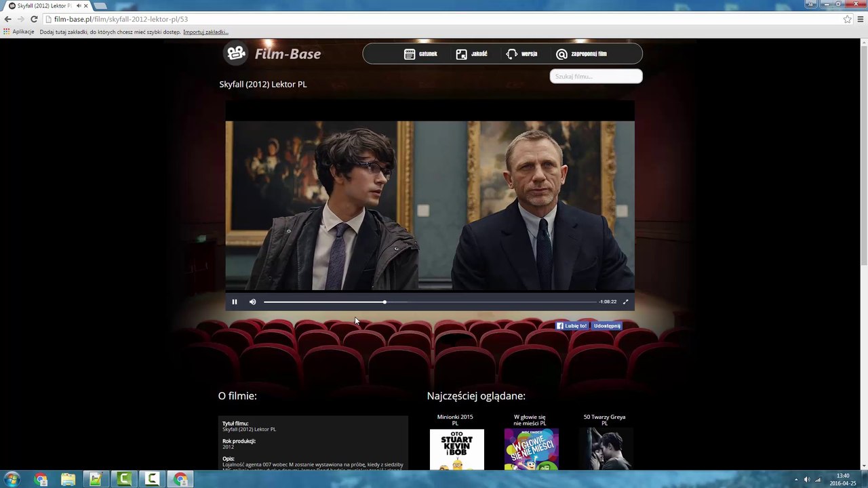
Task: Click the Film-Base logo
Action: tap(273, 54)
